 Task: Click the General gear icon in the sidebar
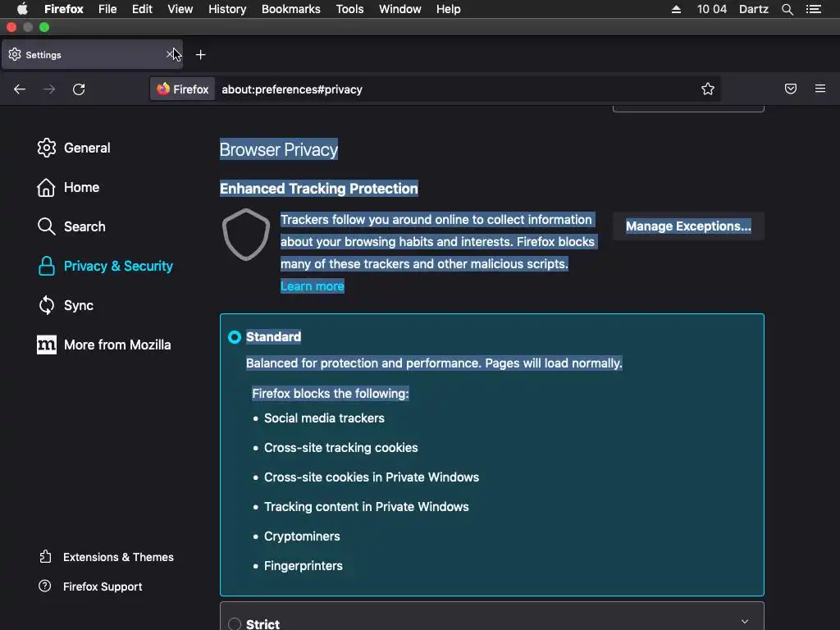tap(47, 148)
